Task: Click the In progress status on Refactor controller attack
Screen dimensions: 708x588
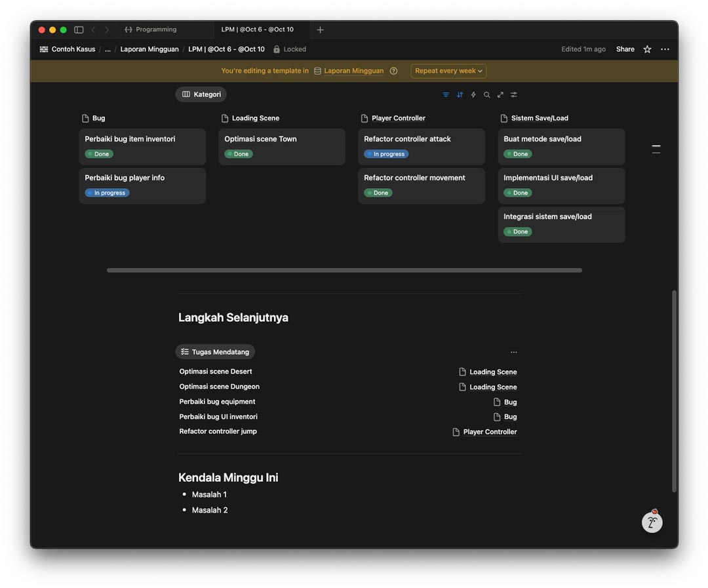Action: pos(386,154)
